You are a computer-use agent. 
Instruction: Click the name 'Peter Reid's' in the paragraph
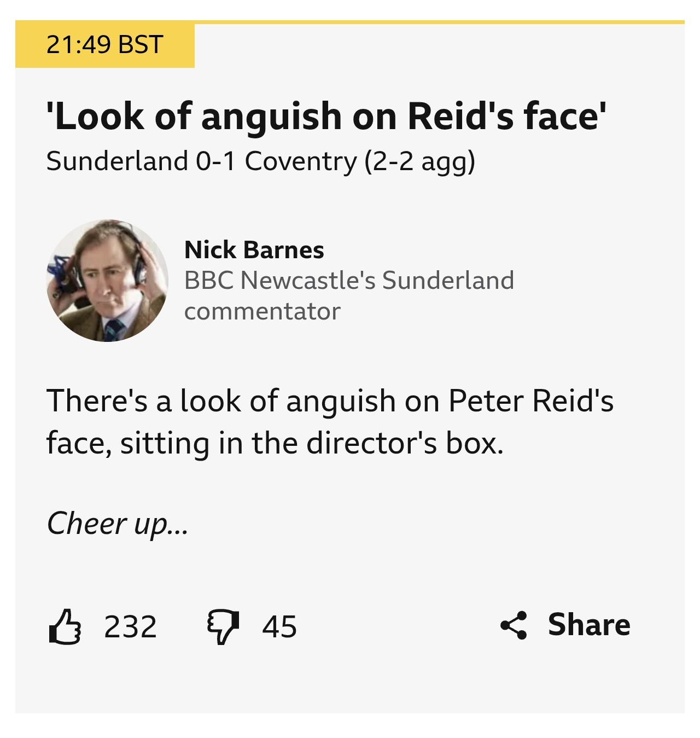click(x=531, y=401)
